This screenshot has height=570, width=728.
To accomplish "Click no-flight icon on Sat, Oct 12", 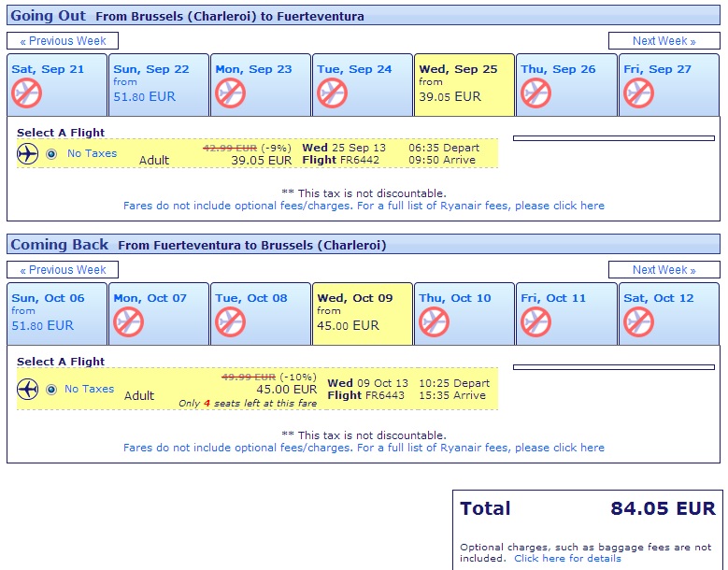I will [638, 321].
